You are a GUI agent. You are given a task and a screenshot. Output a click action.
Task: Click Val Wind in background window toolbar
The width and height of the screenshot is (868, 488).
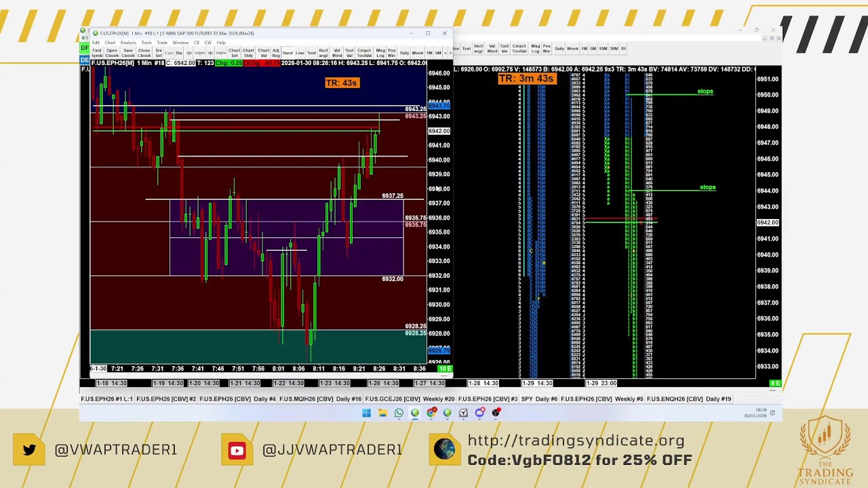[x=492, y=48]
